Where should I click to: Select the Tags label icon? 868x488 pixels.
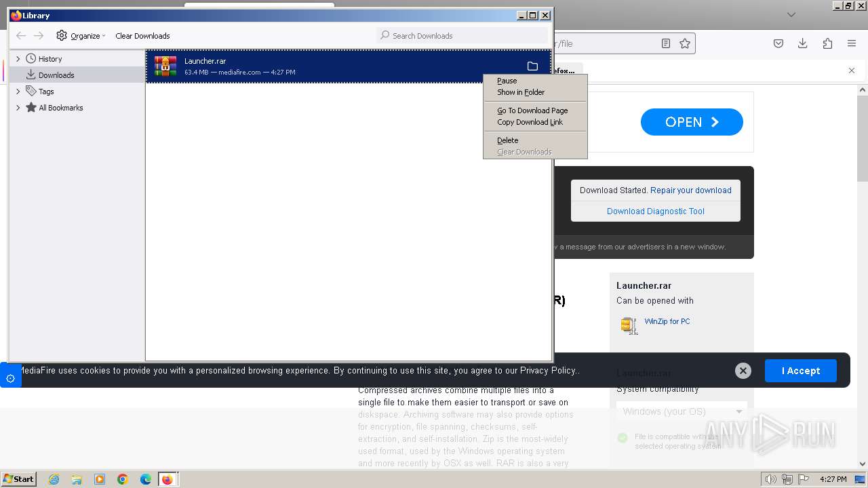point(31,91)
